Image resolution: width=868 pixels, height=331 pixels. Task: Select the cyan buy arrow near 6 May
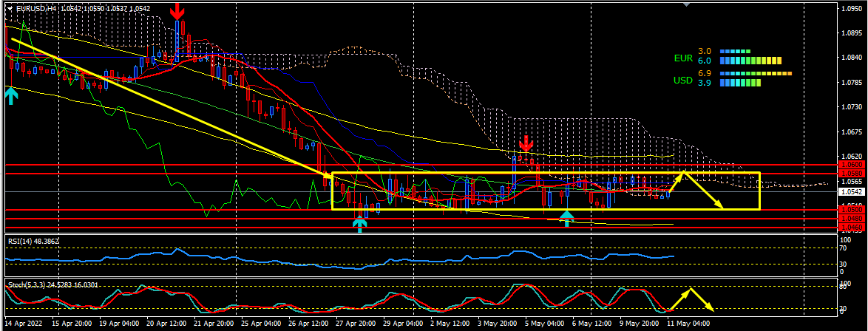pos(566,218)
